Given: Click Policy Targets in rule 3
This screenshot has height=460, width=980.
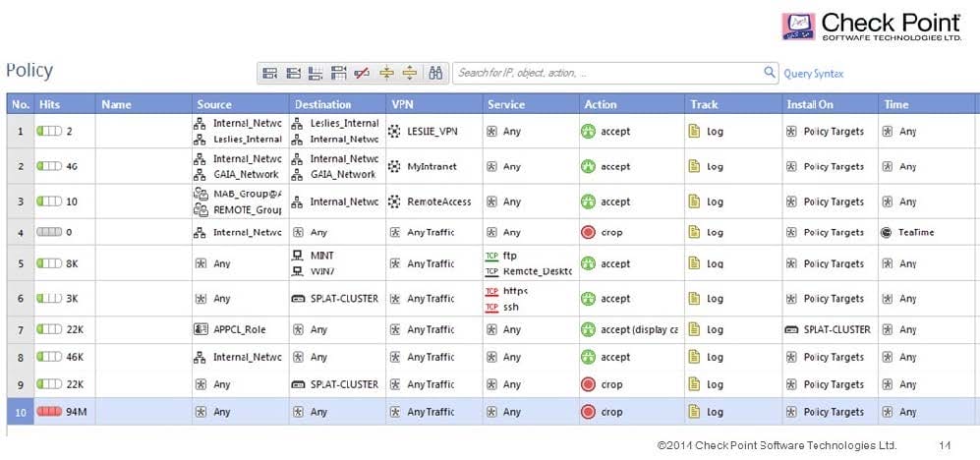Looking at the screenshot, I should 834,201.
